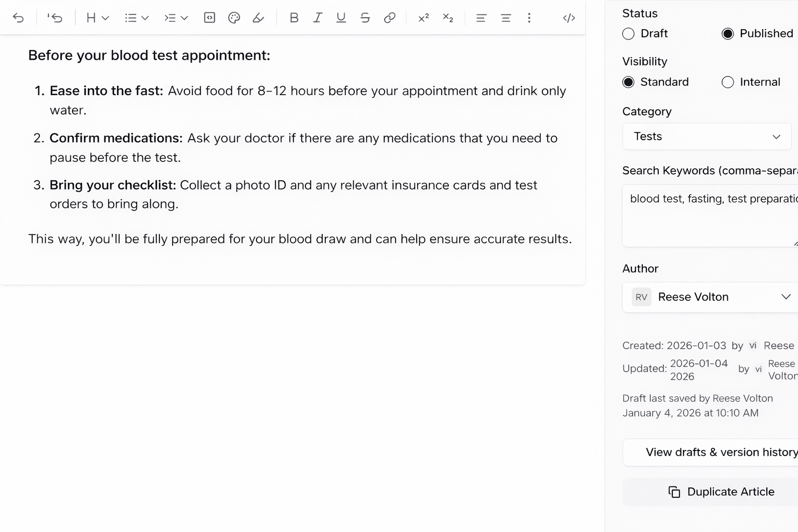The width and height of the screenshot is (798, 532).
Task: Click 'Bring your checklist:' bold text
Action: (x=113, y=185)
